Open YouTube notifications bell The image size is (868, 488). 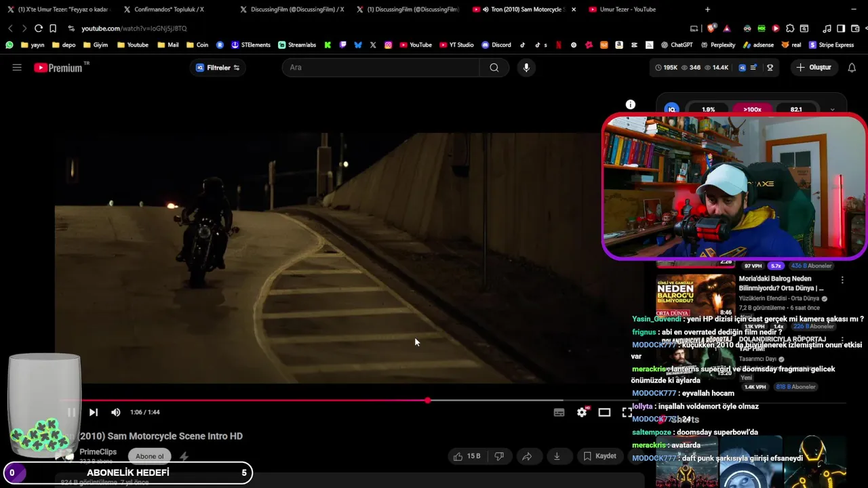click(852, 67)
